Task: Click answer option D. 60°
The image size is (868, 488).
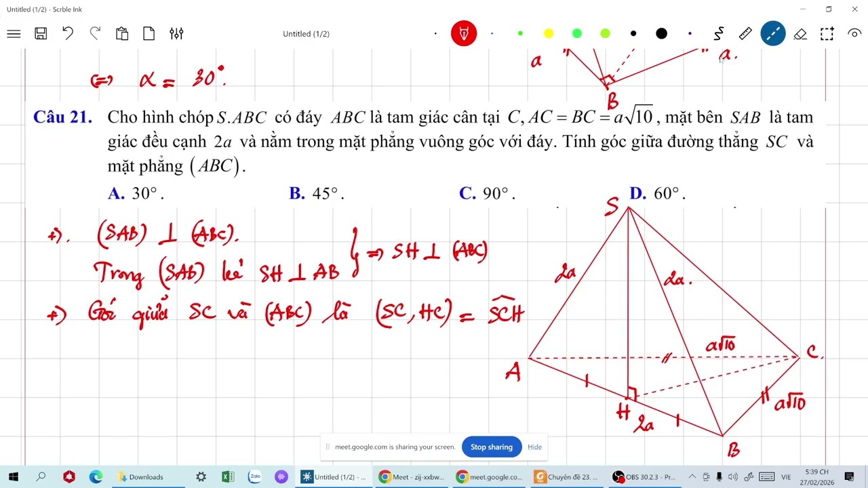Action: [657, 194]
